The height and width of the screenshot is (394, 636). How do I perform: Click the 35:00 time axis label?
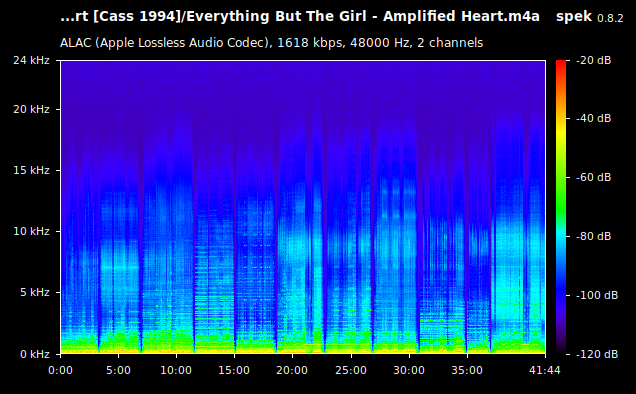(x=467, y=370)
